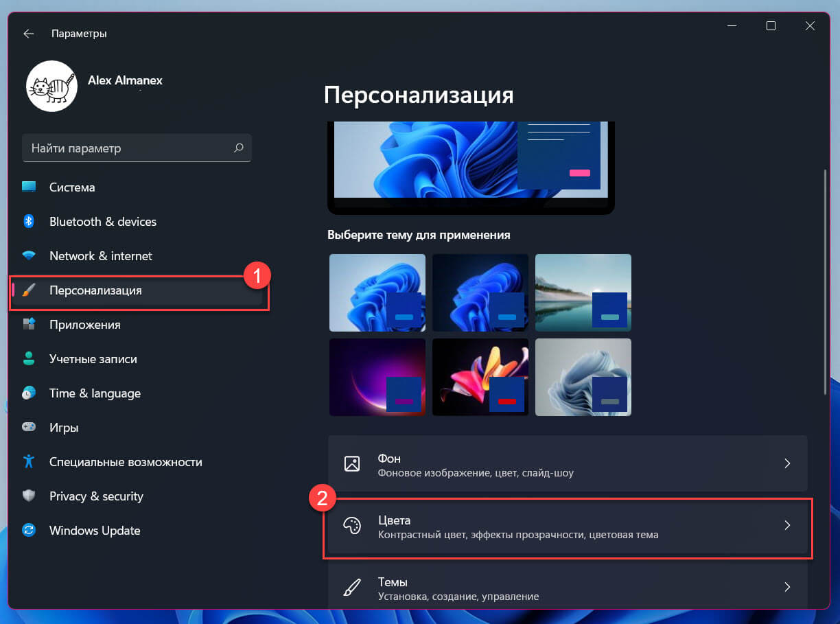
Task: Click the Alex Almanex account name
Action: pos(125,80)
